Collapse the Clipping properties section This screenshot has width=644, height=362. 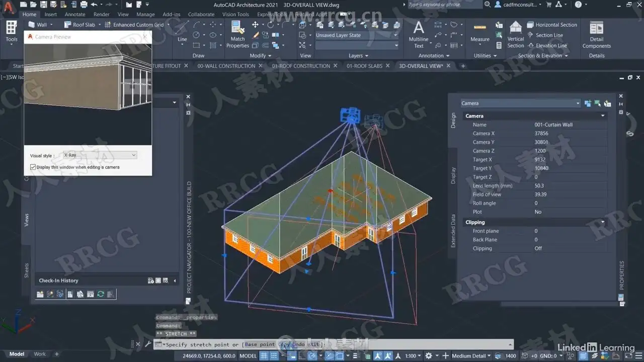pos(603,222)
